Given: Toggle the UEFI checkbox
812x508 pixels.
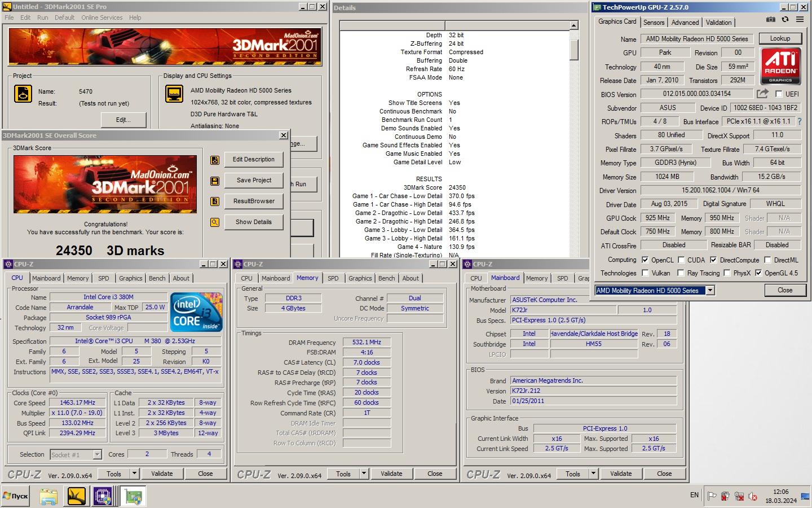Looking at the screenshot, I should (779, 94).
